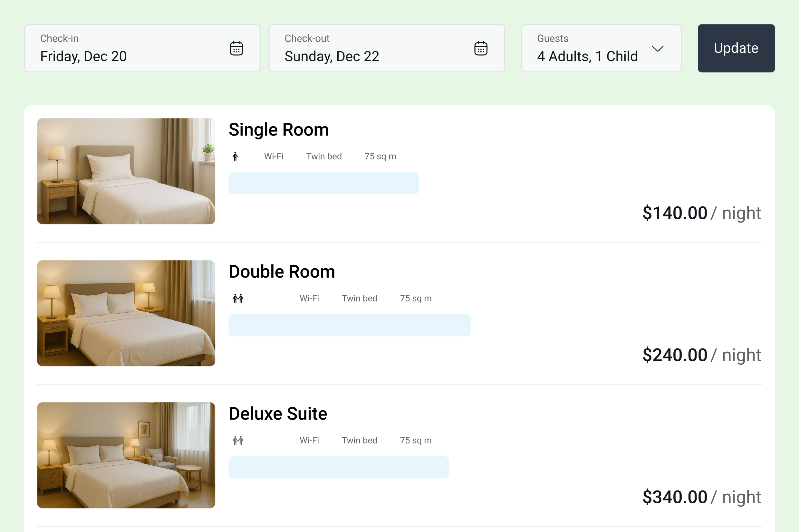Image resolution: width=799 pixels, height=532 pixels.
Task: Click the single guest icon for Single Room
Action: pyautogui.click(x=235, y=157)
